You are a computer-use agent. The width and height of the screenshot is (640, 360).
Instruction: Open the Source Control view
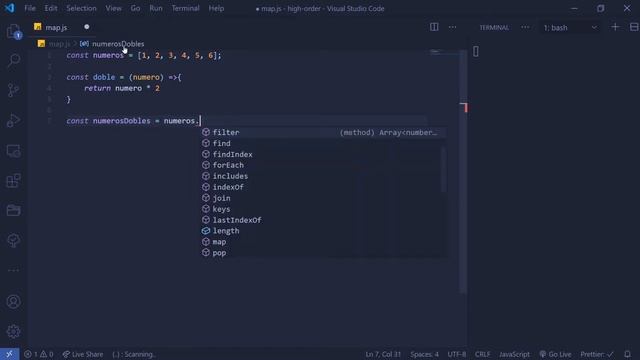click(x=13, y=90)
